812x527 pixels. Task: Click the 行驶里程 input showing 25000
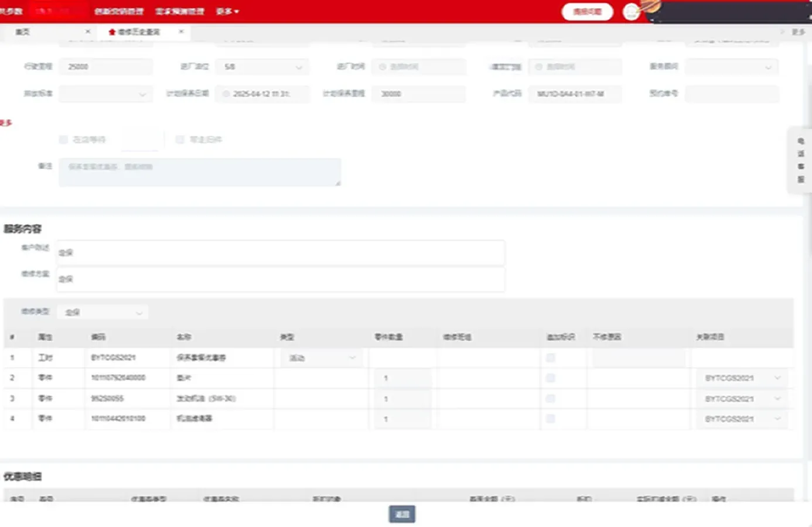tap(105, 66)
